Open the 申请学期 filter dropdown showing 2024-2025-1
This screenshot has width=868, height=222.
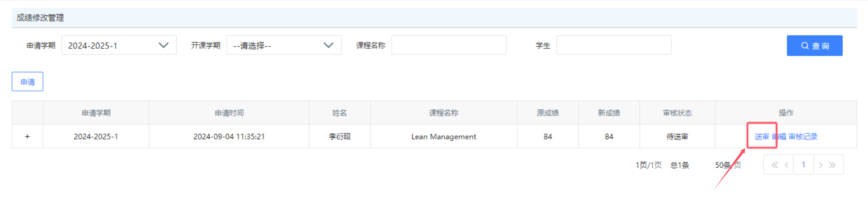(x=119, y=45)
